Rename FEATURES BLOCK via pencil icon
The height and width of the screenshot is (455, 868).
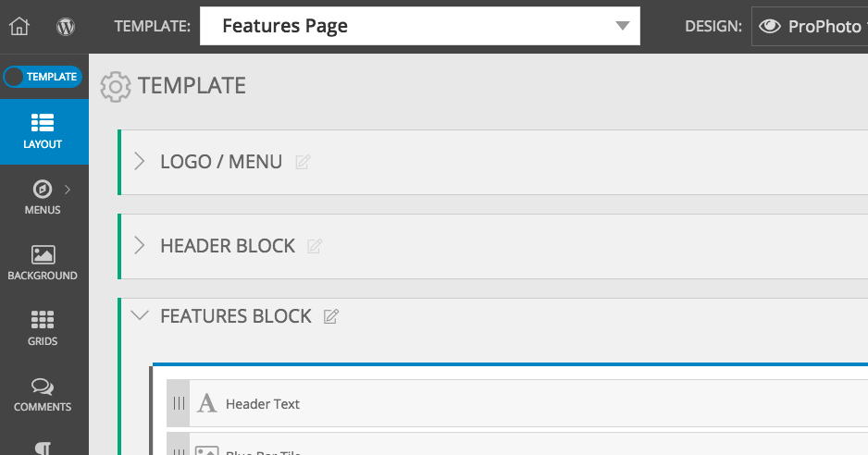pyautogui.click(x=331, y=316)
